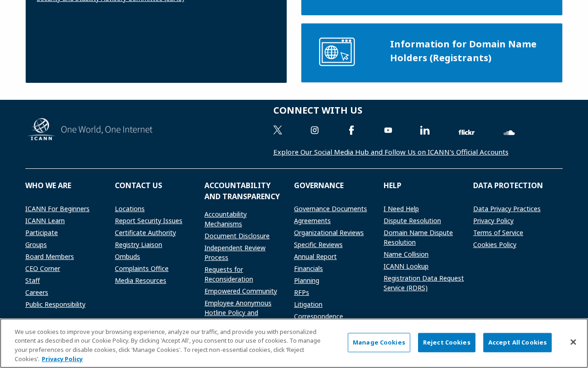Open the LinkedIn social icon
The width and height of the screenshot is (588, 368).
[425, 130]
